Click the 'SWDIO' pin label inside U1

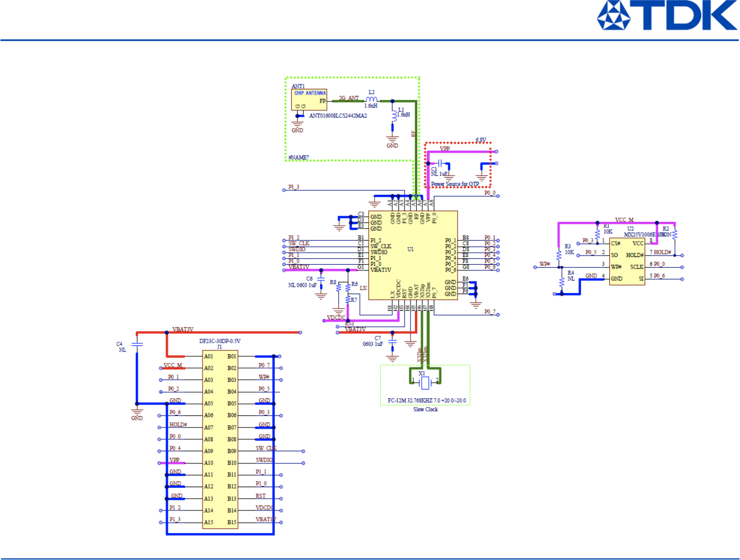tap(379, 252)
